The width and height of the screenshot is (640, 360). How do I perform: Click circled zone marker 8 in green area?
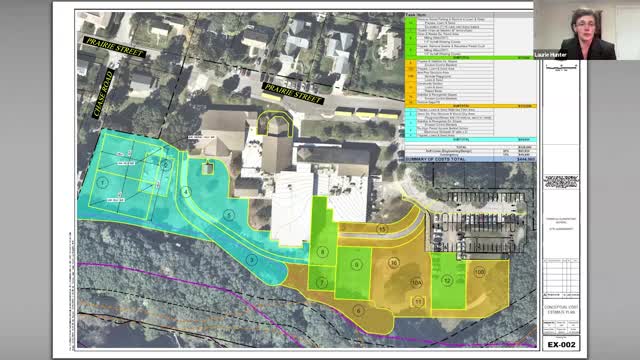(323, 252)
